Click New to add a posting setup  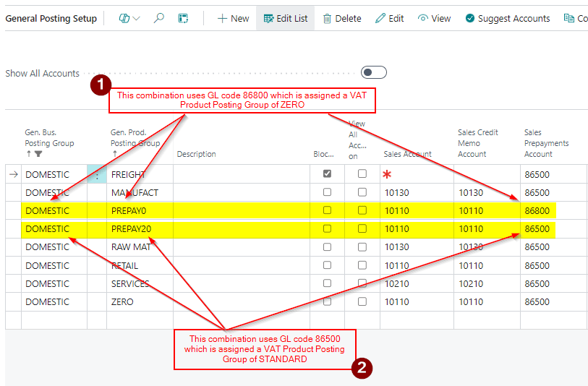tap(233, 18)
